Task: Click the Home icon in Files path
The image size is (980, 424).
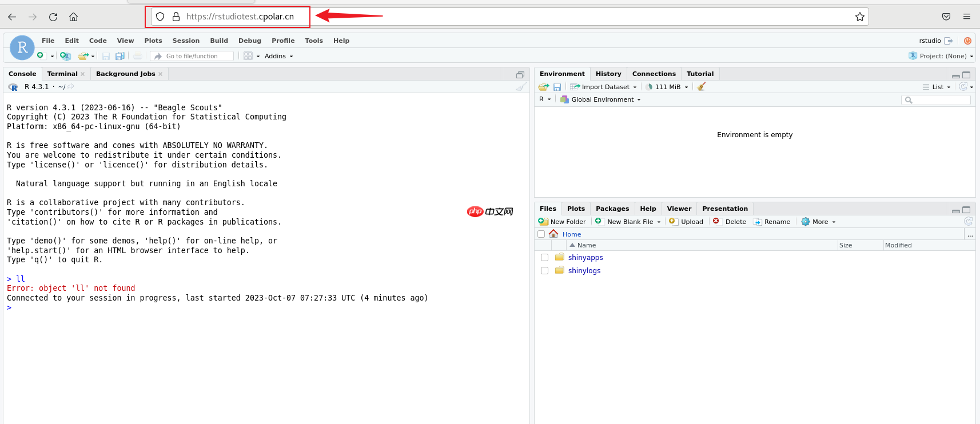Action: coord(553,234)
